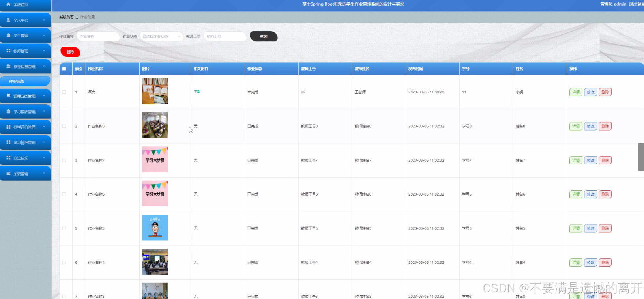Check the box for row 作业名称7

(64, 160)
